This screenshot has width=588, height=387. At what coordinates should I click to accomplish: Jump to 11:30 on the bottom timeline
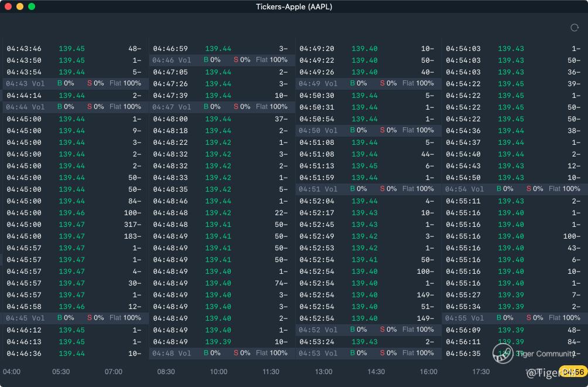click(271, 372)
